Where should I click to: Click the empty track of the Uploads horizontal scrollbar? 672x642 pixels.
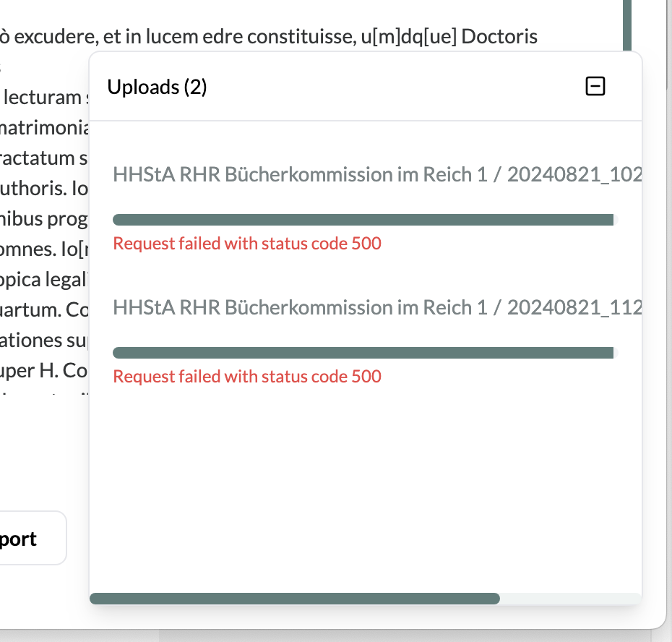click(x=570, y=599)
